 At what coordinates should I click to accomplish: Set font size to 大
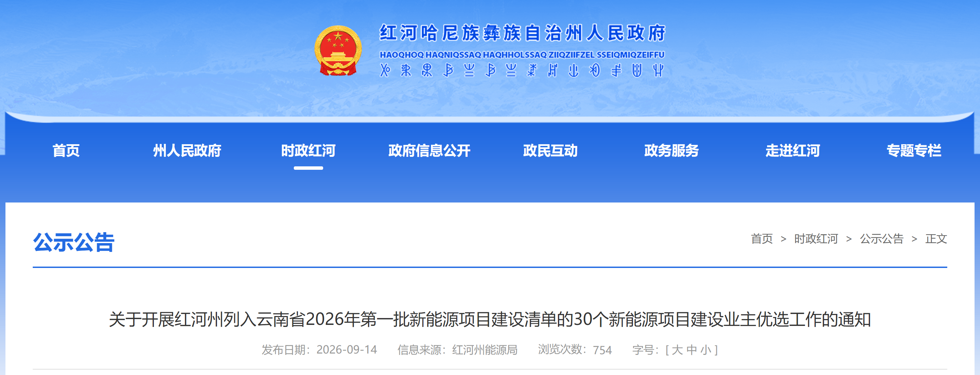677,350
